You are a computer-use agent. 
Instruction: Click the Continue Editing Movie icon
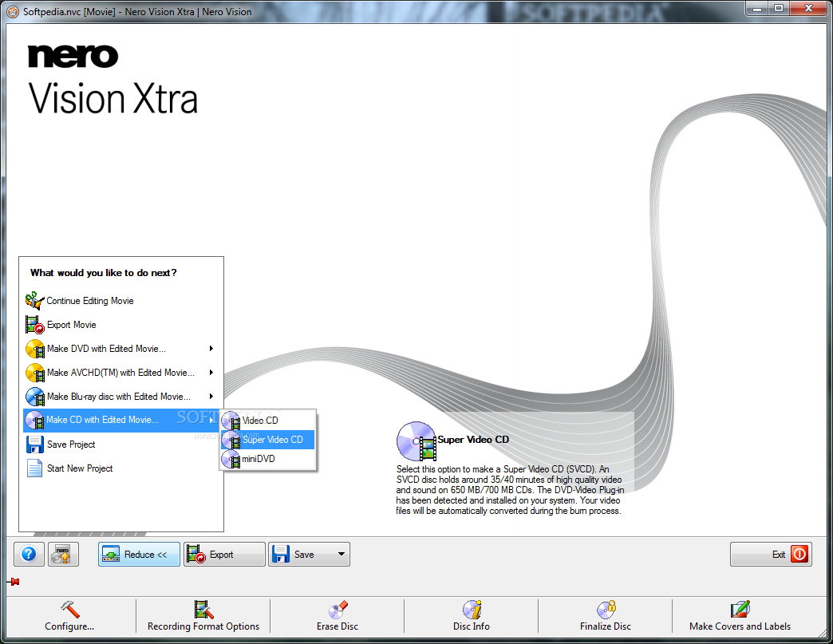point(34,301)
